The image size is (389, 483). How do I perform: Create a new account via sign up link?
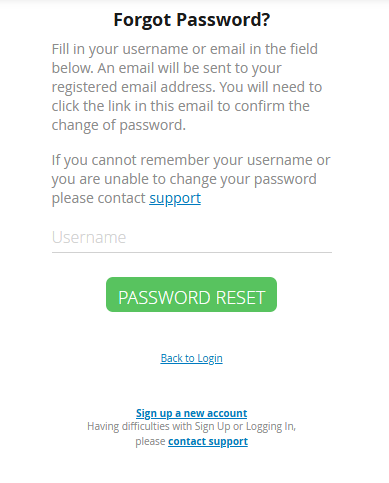pyautogui.click(x=191, y=413)
